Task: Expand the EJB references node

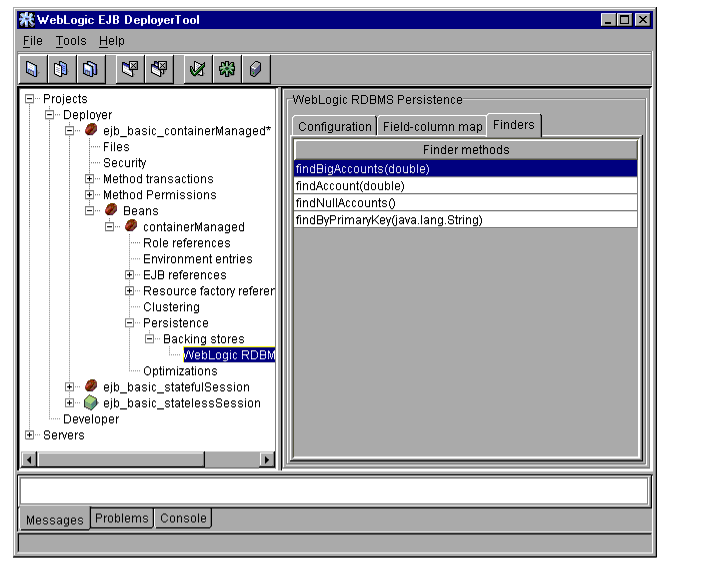Action: pyautogui.click(x=130, y=275)
